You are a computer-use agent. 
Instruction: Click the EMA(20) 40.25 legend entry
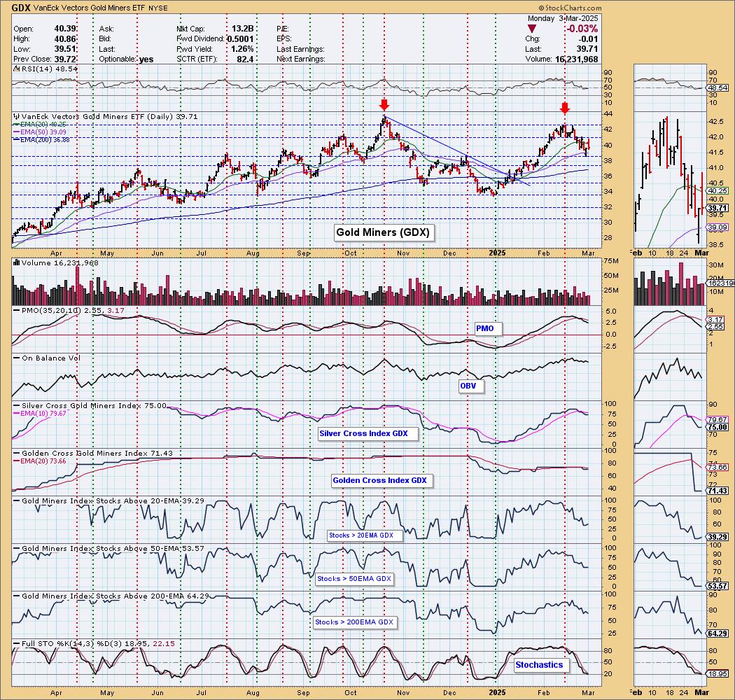tap(41, 125)
